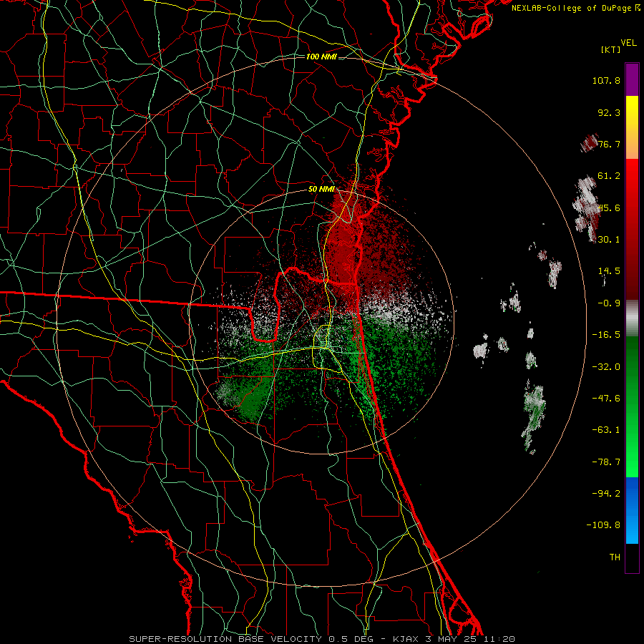
Task: Select the 14.5 scale value
Action: point(609,271)
